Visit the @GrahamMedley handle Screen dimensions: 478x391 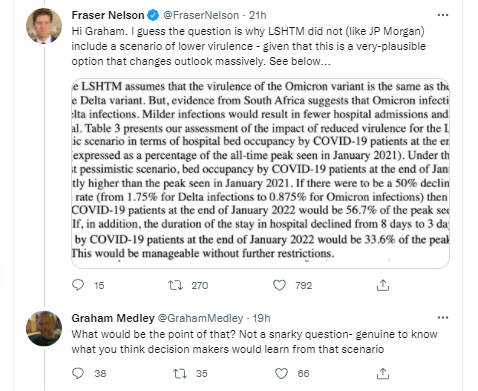click(200, 318)
